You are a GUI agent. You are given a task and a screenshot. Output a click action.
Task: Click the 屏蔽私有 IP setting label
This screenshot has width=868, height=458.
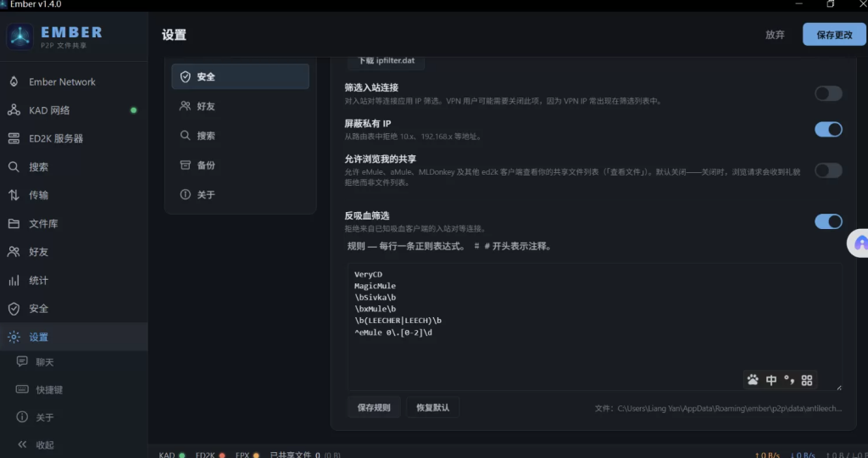pyautogui.click(x=368, y=124)
